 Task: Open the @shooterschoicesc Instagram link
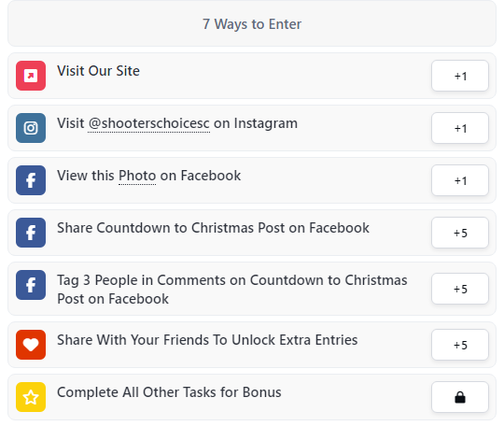[148, 123]
